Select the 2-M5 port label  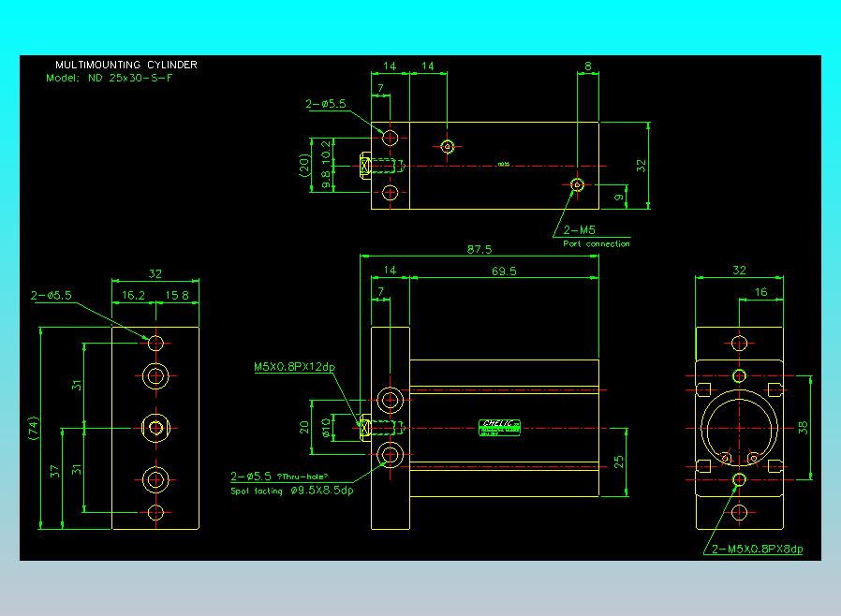click(x=580, y=229)
